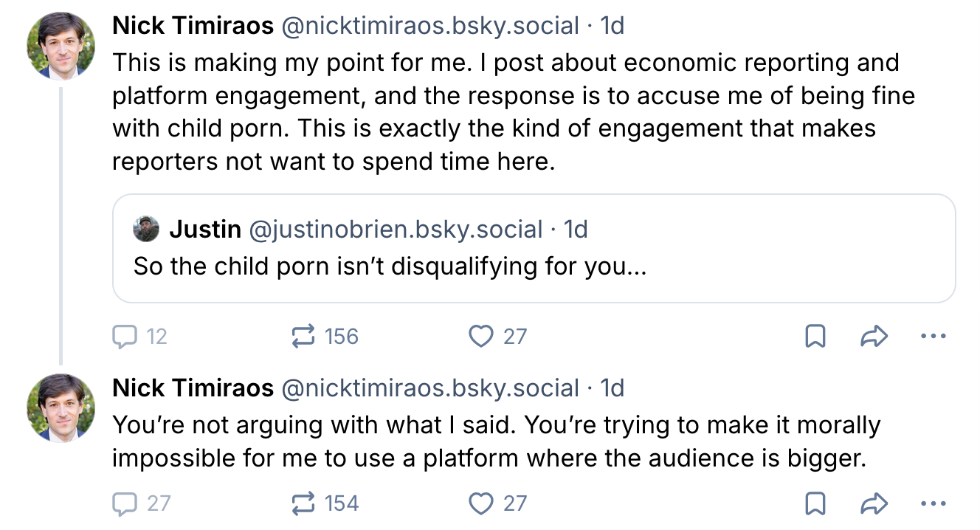Open more options menu on second post
980x530 pixels.
934,503
